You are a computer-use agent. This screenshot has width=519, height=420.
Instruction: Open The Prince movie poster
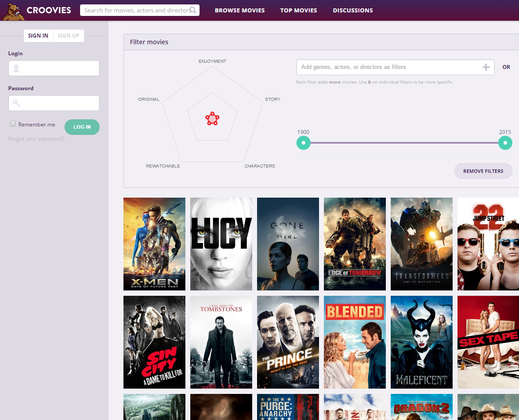coord(288,342)
